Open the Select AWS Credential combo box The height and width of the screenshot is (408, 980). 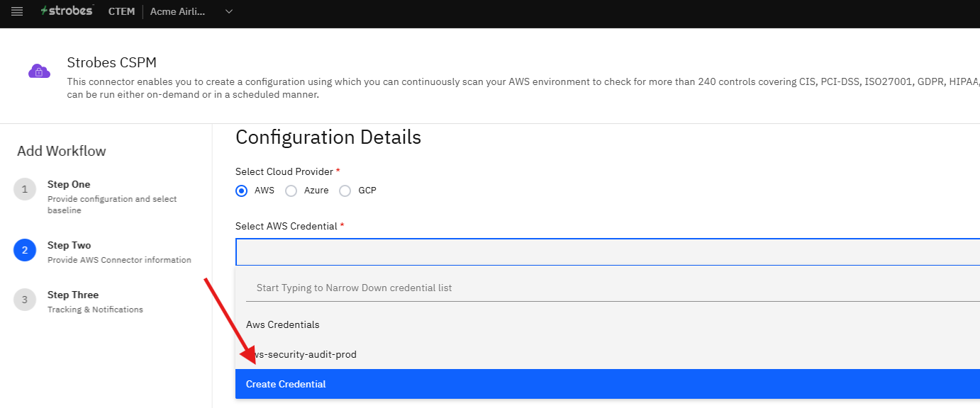[x=608, y=251]
